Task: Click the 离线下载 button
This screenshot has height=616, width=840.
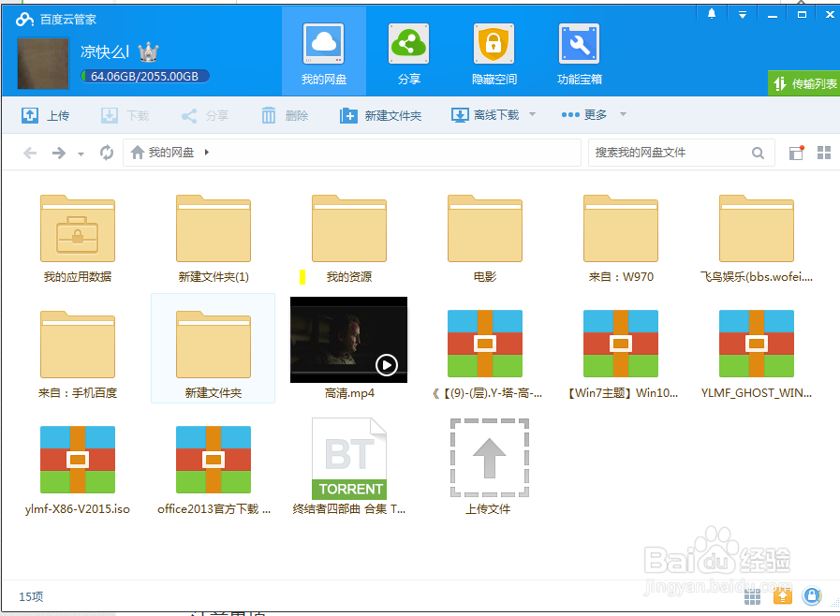Action: (485, 114)
